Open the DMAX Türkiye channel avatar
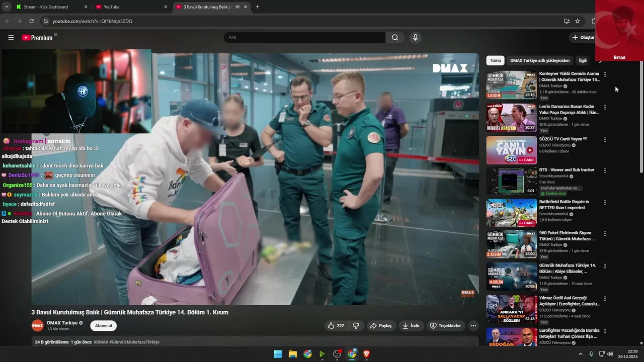The height and width of the screenshot is (362, 644). coord(37,326)
